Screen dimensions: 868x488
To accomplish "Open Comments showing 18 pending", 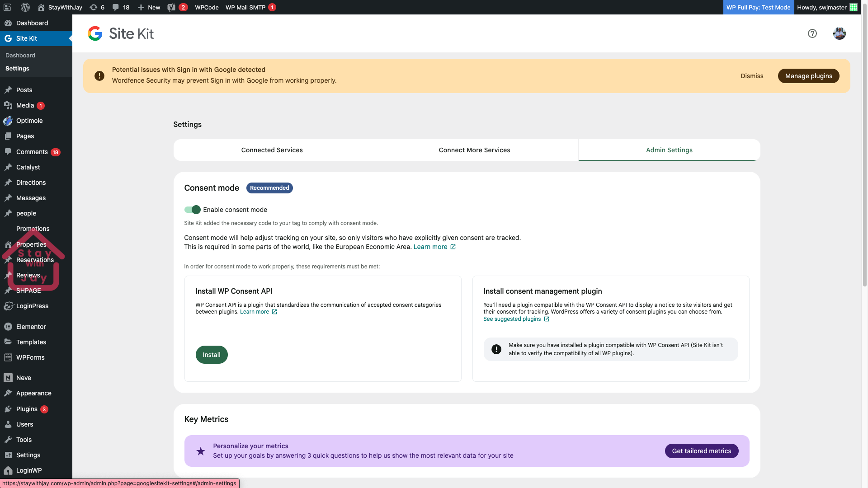I will pyautogui.click(x=32, y=152).
